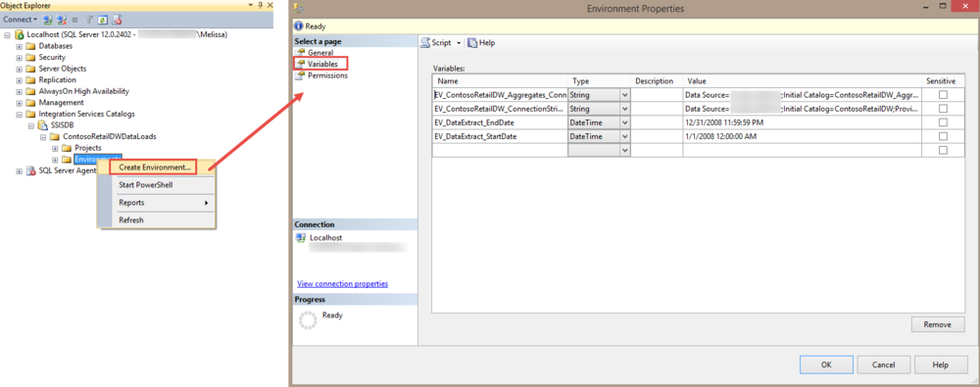Click the EV_DataExtract_StartDate name cell
The height and width of the screenshot is (387, 980).
pos(500,136)
